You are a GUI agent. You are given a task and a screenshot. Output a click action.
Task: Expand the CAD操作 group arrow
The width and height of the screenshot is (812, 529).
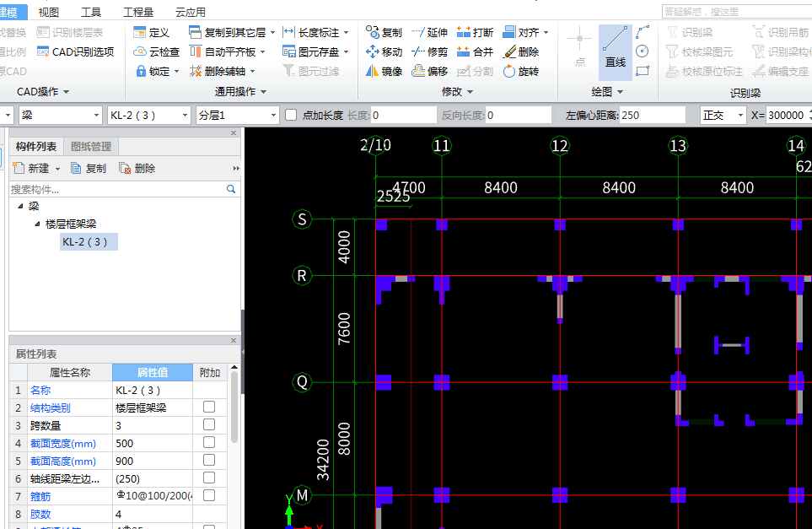[67, 92]
